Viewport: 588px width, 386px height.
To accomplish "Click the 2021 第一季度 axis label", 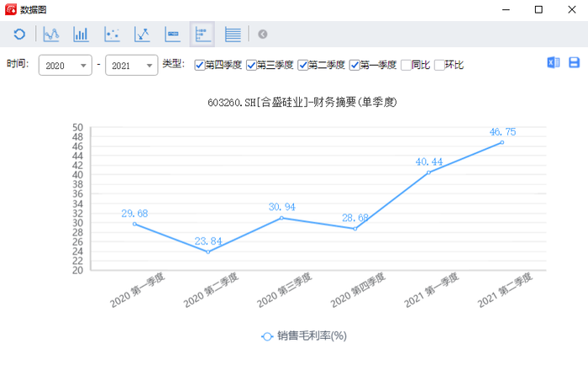I will pyautogui.click(x=431, y=290).
